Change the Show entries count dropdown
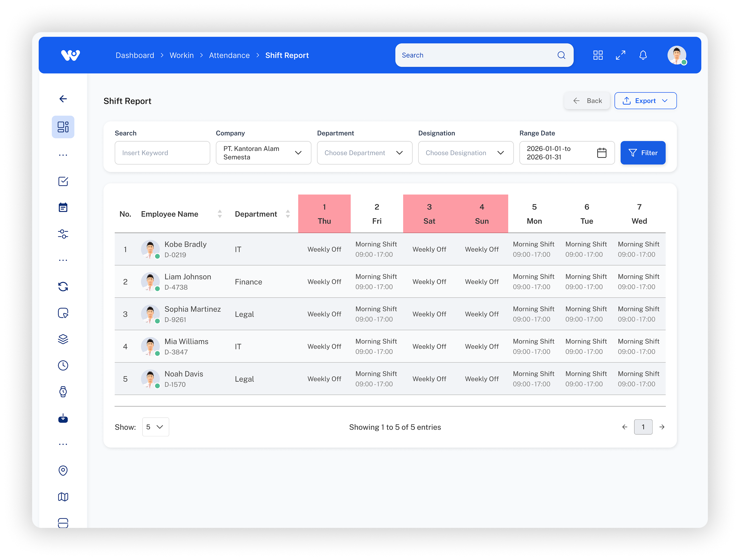 (155, 427)
